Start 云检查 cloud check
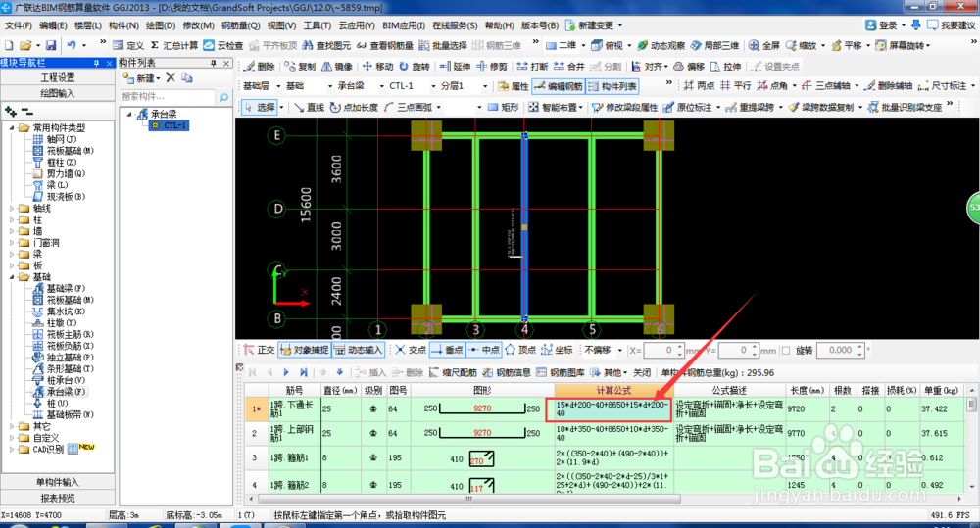This screenshot has height=528, width=980. coord(223,46)
